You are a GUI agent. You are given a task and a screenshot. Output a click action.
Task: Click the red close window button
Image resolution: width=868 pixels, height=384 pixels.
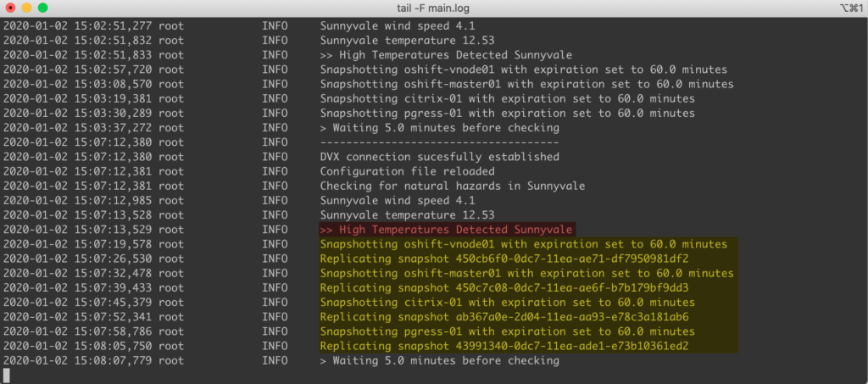tap(10, 8)
